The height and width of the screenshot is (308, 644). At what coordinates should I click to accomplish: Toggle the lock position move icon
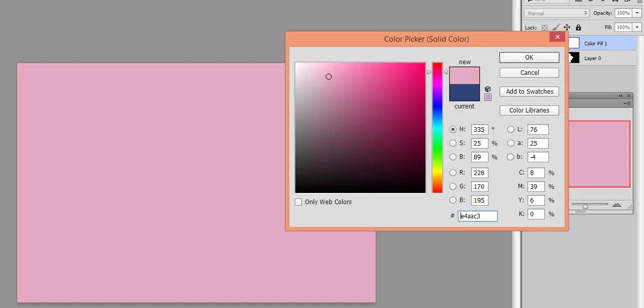coord(567,27)
